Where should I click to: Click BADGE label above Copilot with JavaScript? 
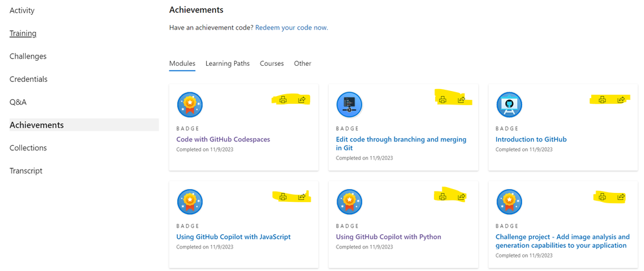(x=188, y=226)
